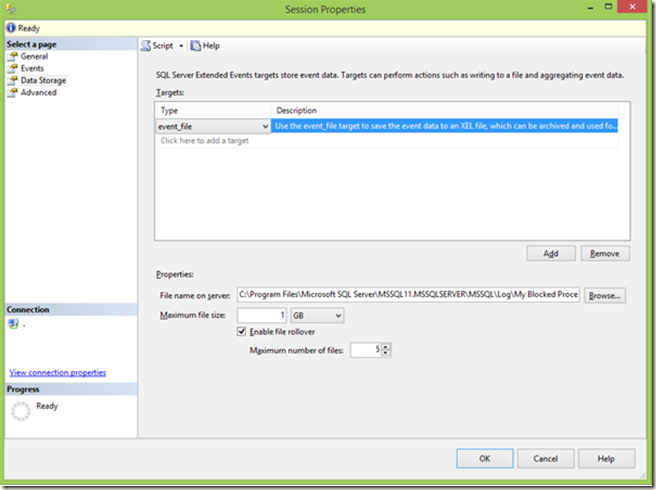The image size is (656, 490).
Task: Expand the event_file target type dropdown
Action: point(264,127)
